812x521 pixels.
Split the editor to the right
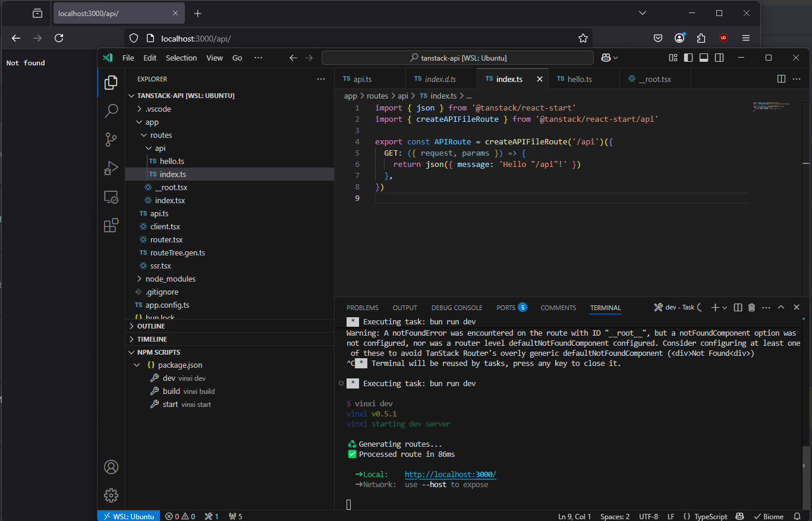point(782,79)
